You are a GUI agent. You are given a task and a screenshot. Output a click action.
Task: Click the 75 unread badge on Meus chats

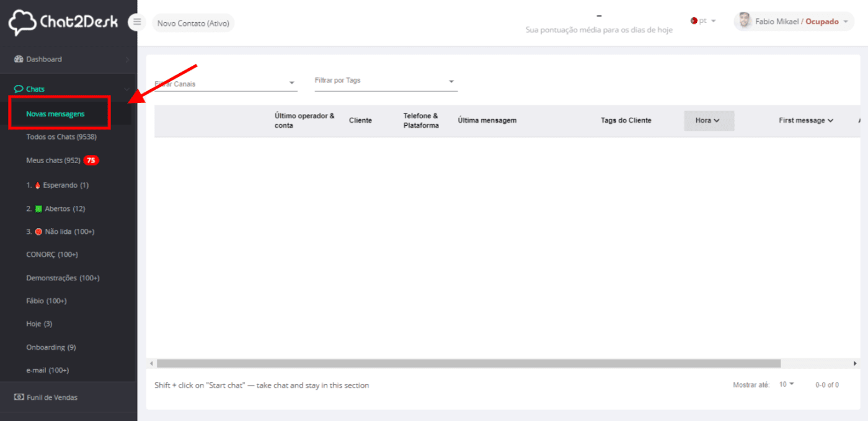(91, 161)
